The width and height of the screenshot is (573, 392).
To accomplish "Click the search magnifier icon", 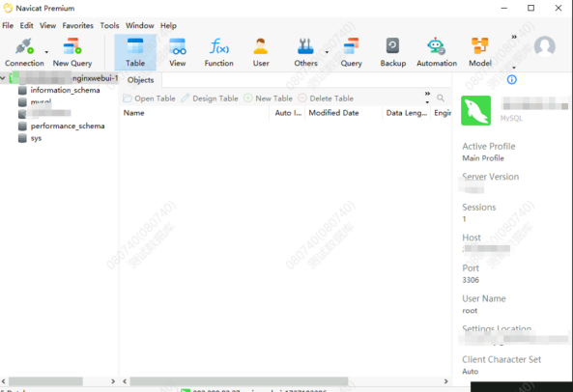I will pyautogui.click(x=441, y=98).
